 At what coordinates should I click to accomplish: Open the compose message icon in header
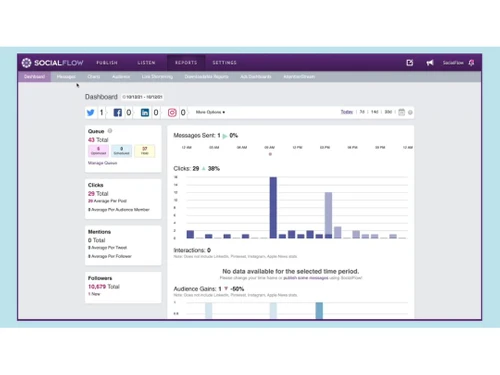[410, 63]
